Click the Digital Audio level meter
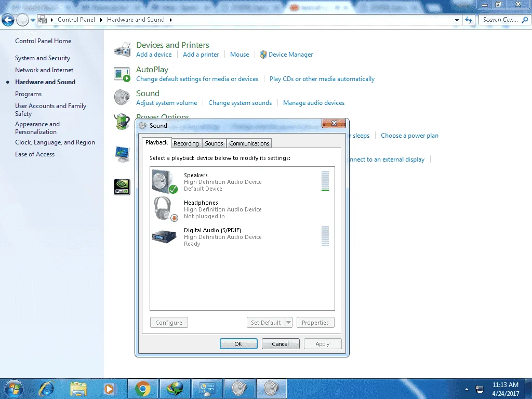 [325, 236]
